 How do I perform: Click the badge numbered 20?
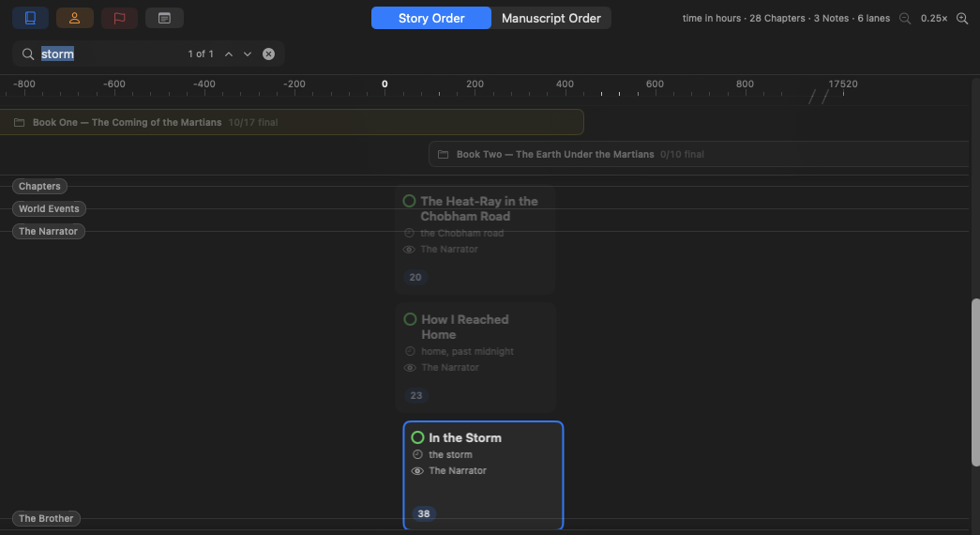tap(415, 277)
